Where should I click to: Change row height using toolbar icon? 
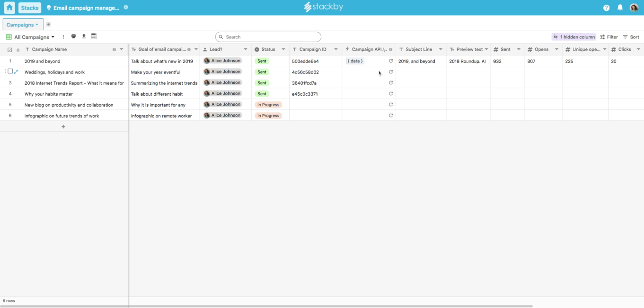[94, 36]
